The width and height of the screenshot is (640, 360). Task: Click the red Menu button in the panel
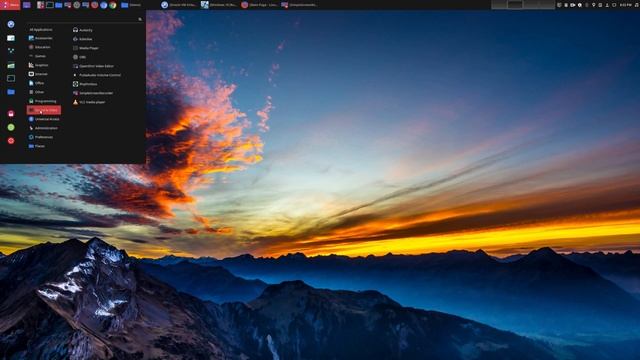[10, 5]
